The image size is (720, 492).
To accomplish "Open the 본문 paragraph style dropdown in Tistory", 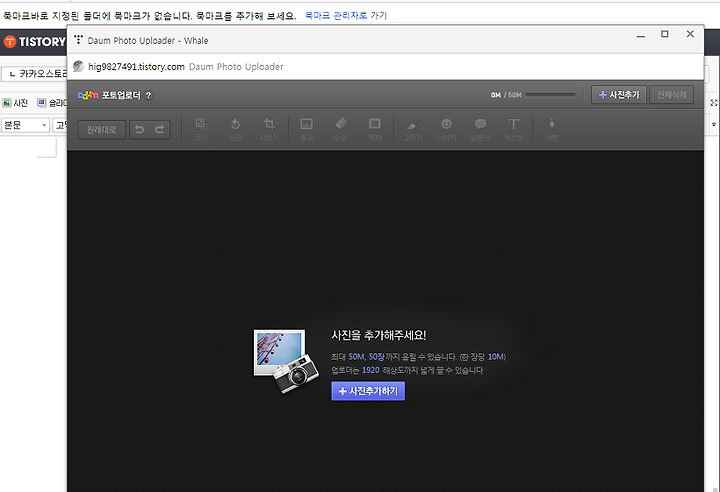I will click(25, 125).
